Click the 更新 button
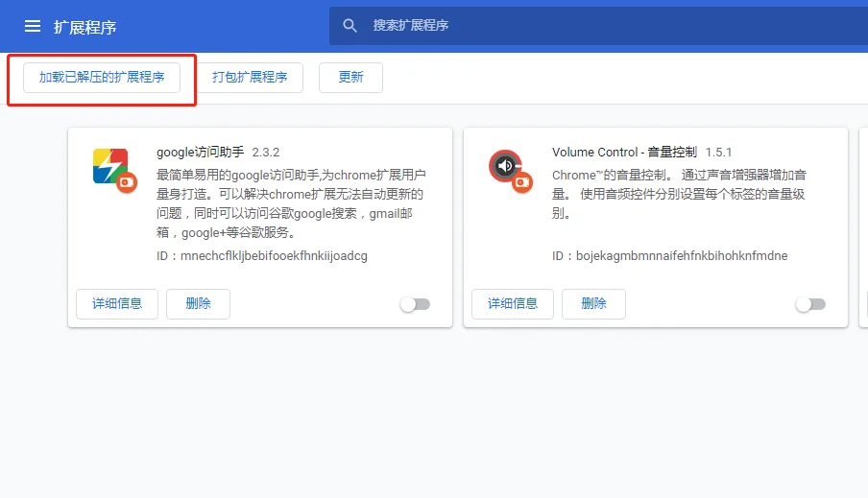Viewport: 868px width, 498px height. click(350, 78)
